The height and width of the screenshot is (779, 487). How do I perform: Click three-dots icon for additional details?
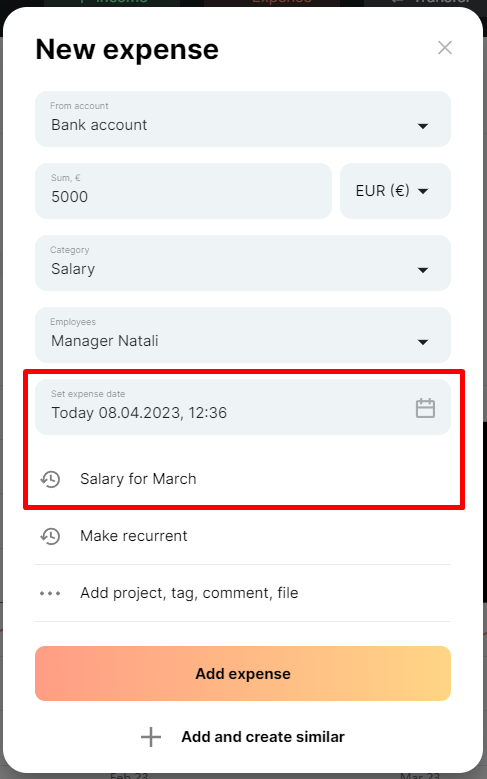click(50, 593)
